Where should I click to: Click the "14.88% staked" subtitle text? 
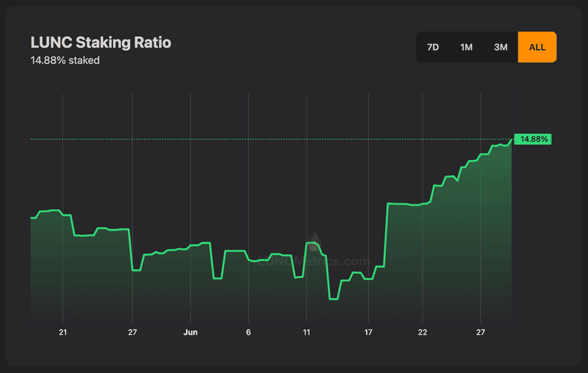coord(65,60)
